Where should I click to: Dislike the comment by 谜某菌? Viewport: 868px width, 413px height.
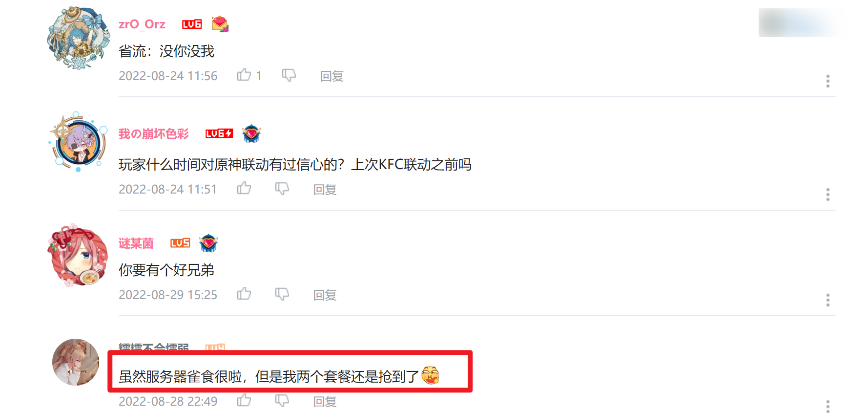pos(282,294)
